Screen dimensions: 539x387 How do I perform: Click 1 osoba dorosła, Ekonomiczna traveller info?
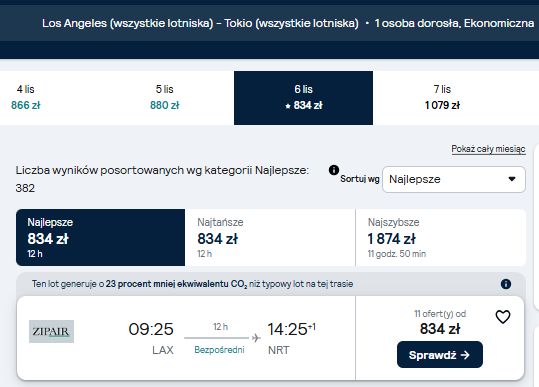click(454, 23)
